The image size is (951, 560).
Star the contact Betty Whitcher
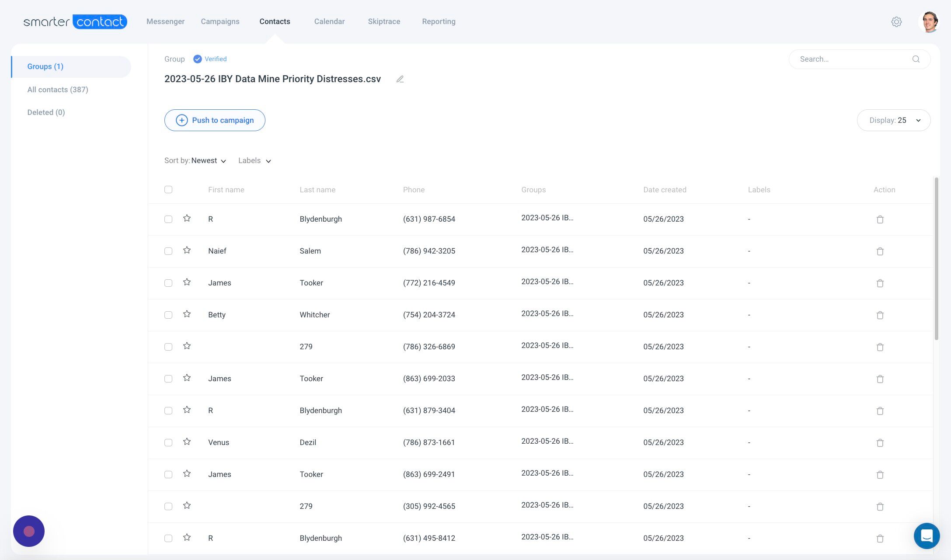(x=187, y=314)
